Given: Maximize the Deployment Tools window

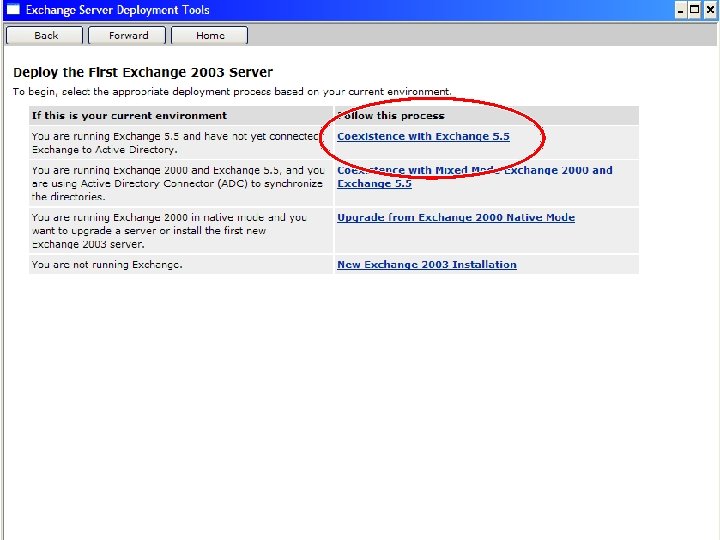Looking at the screenshot, I should (x=695, y=10).
